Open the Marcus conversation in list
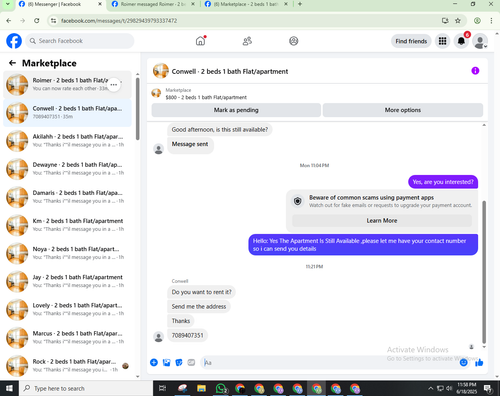This screenshot has width=500, height=396. pyautogui.click(x=67, y=337)
